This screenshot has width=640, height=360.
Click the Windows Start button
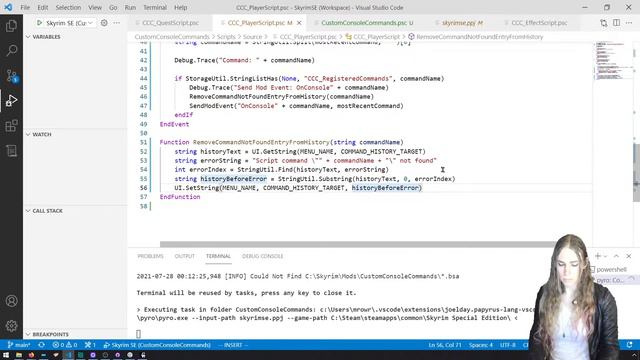pos(6,355)
